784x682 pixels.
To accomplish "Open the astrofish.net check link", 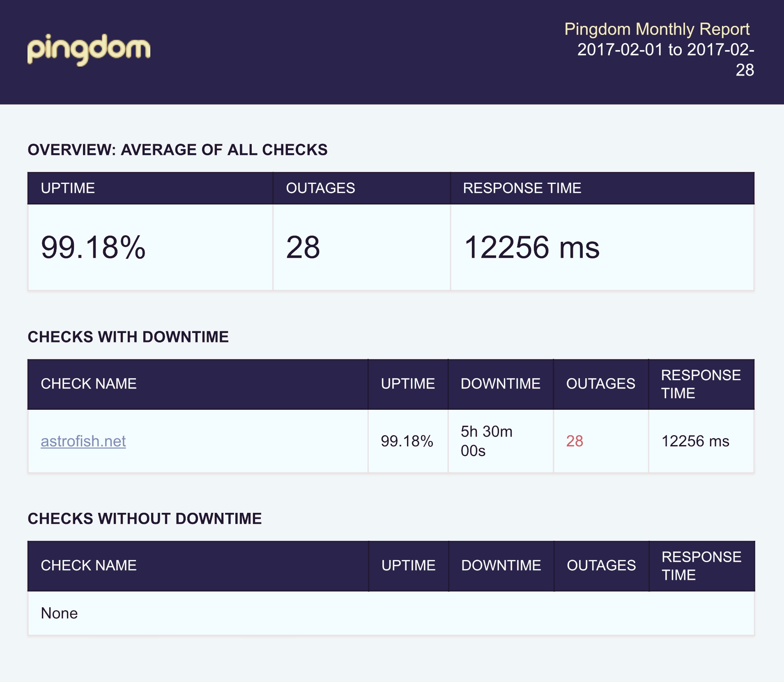I will tap(83, 441).
